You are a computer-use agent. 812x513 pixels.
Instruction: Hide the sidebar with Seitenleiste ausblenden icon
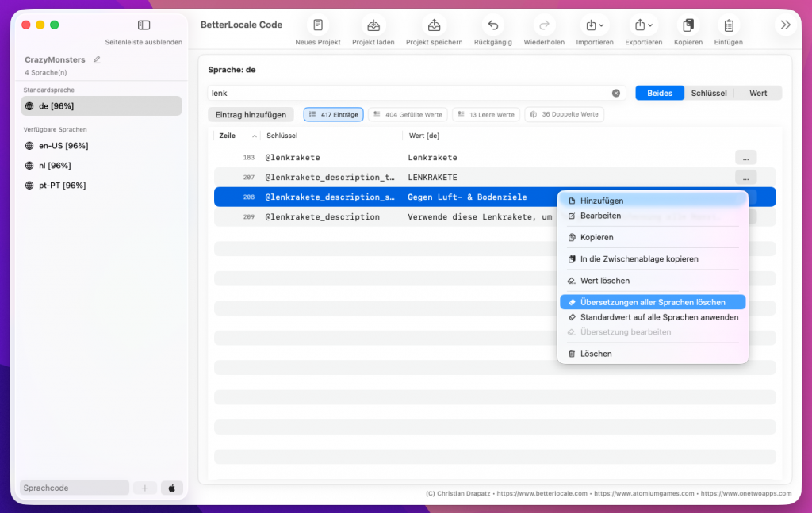point(144,25)
